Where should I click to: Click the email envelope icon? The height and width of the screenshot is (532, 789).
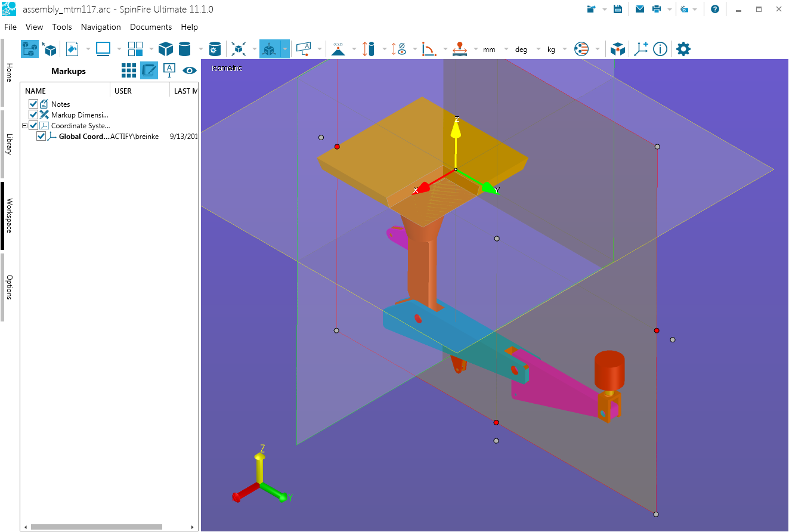639,9
